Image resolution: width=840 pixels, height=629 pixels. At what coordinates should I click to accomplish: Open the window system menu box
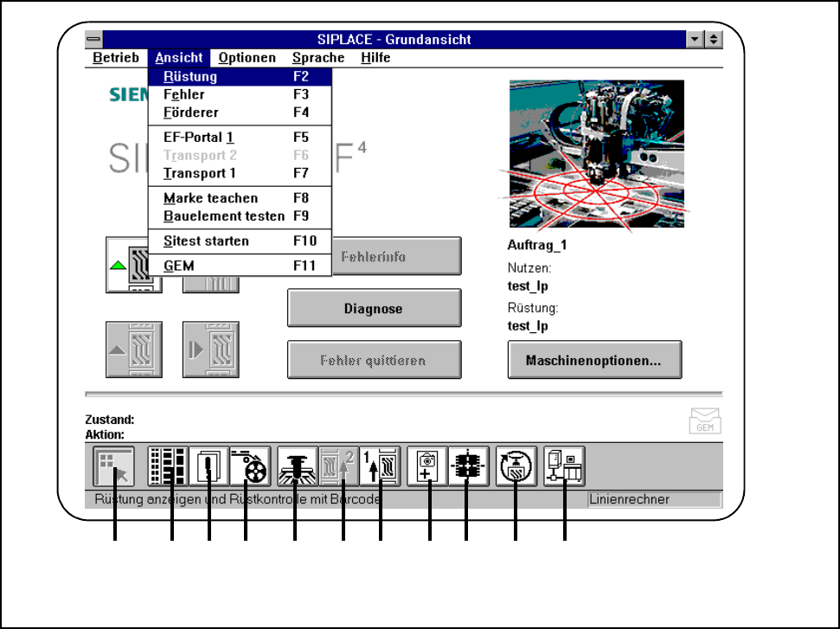point(93,39)
